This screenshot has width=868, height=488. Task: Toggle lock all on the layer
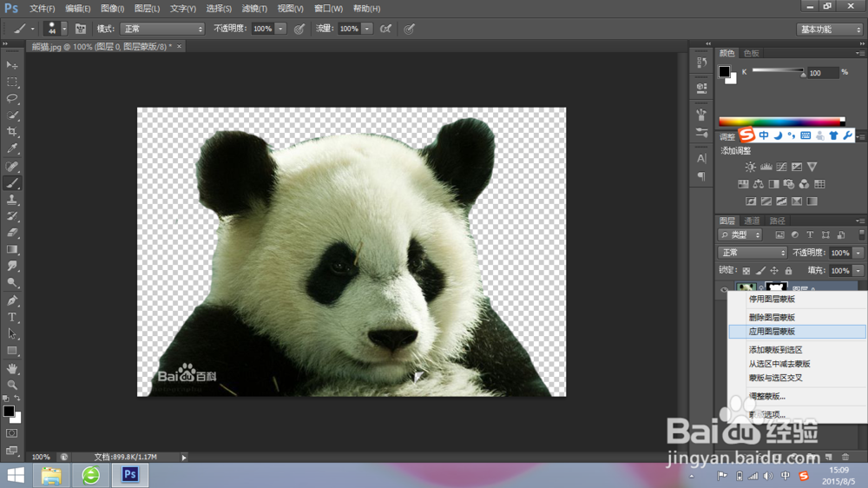(x=786, y=271)
